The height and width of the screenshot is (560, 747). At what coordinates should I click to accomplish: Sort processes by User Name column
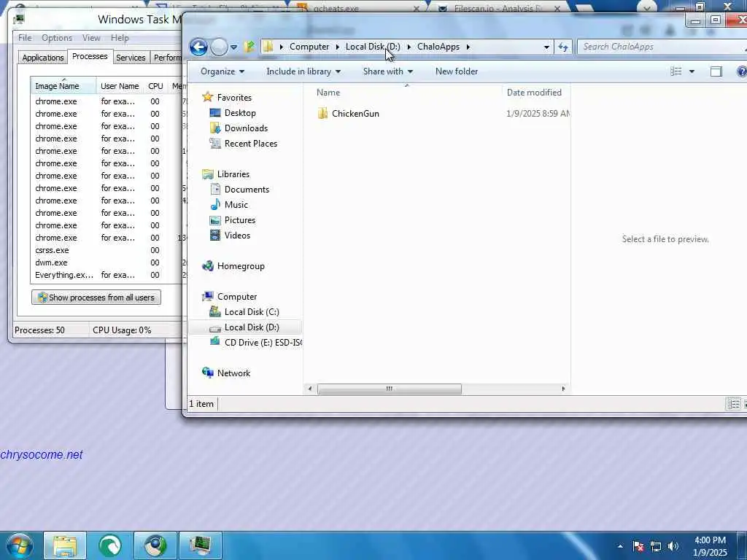(120, 86)
